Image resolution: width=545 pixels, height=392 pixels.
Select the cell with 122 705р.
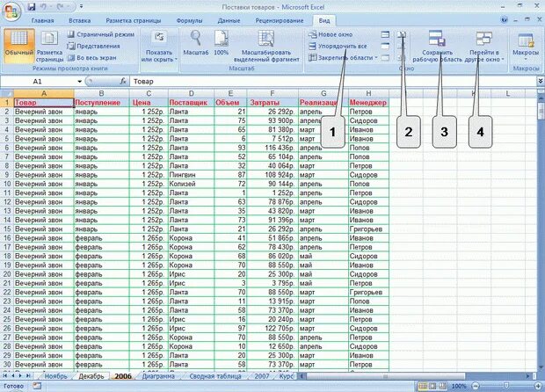pos(272,329)
